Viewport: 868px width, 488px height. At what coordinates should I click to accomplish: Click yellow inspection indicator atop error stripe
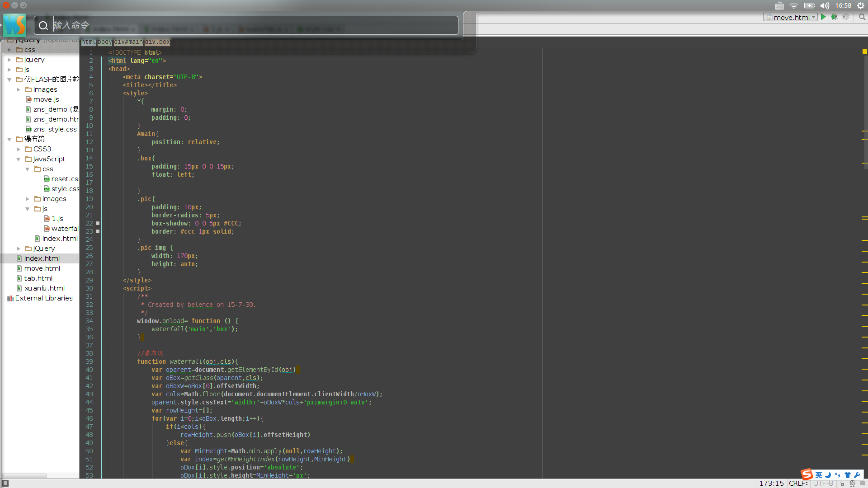864,52
